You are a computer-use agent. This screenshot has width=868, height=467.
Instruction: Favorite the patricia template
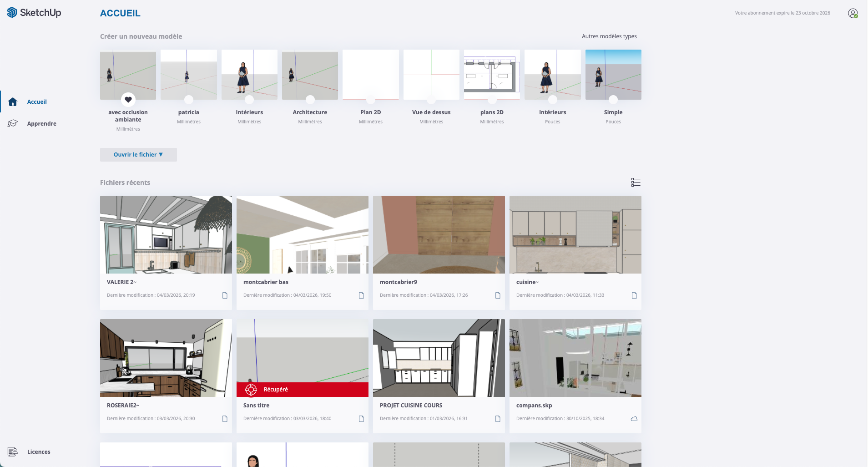coord(189,100)
